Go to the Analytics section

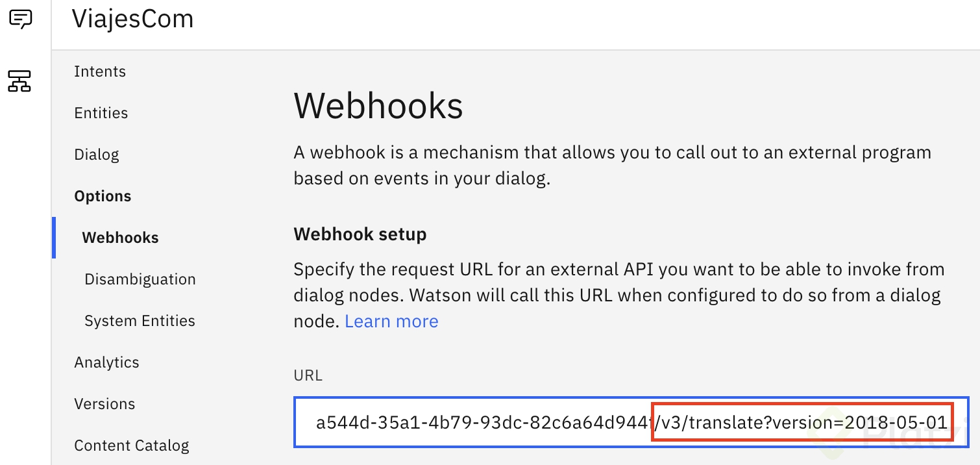tap(106, 362)
